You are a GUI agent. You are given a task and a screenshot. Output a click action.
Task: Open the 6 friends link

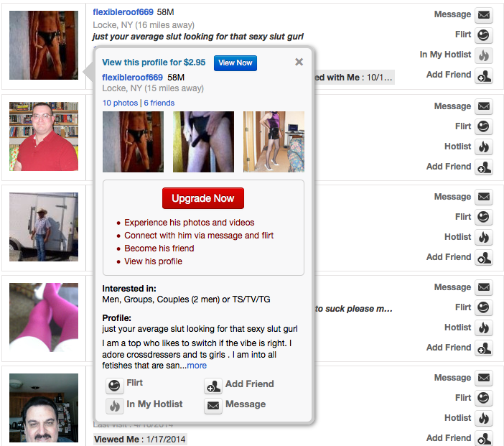pyautogui.click(x=159, y=103)
